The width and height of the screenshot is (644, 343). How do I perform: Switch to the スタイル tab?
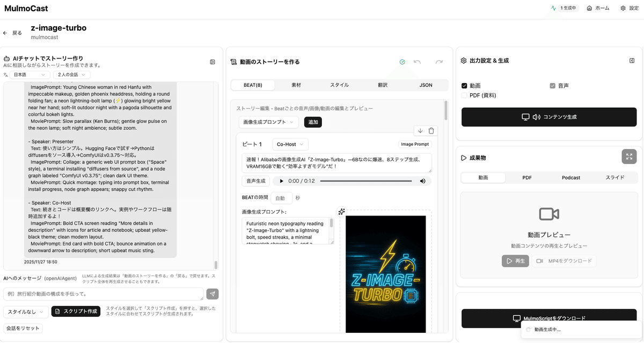(339, 85)
